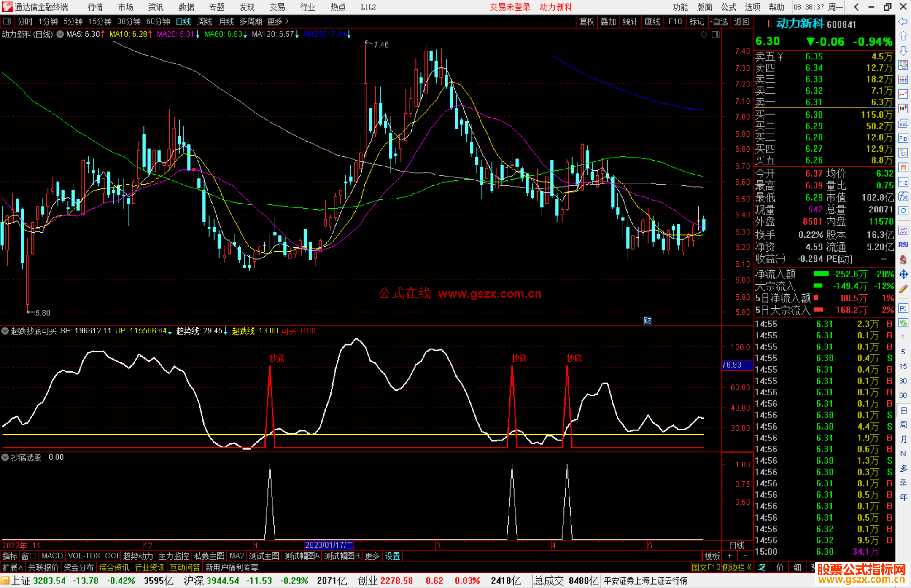Click the 复权 button
The height and width of the screenshot is (588, 911).
pos(587,21)
